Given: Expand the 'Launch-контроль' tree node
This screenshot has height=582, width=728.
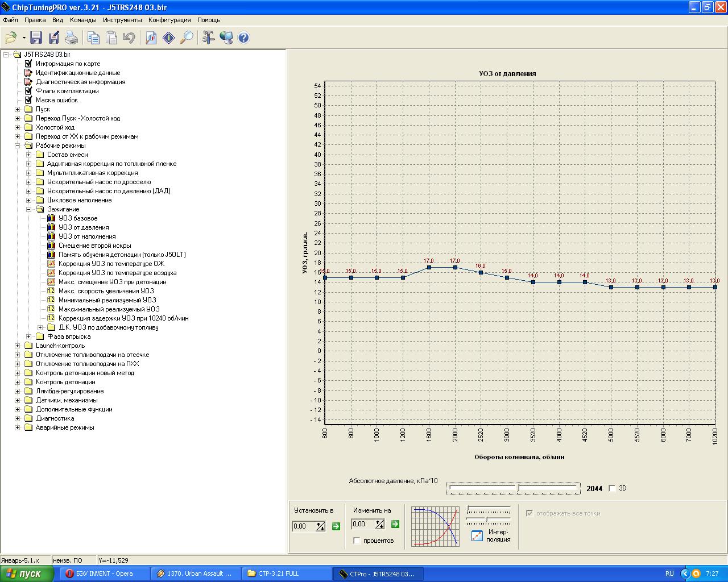Looking at the screenshot, I should click(x=17, y=346).
